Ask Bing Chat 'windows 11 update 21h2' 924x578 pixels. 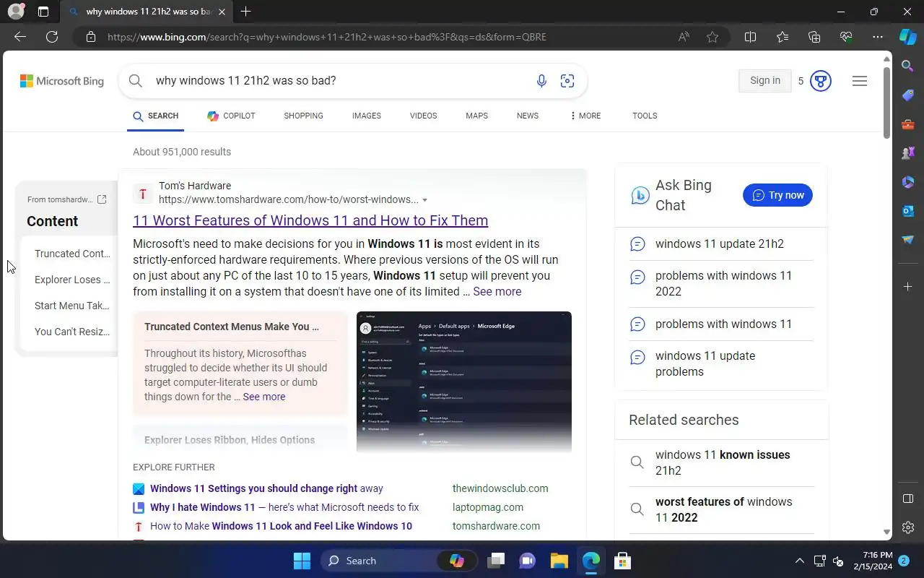coord(719,243)
